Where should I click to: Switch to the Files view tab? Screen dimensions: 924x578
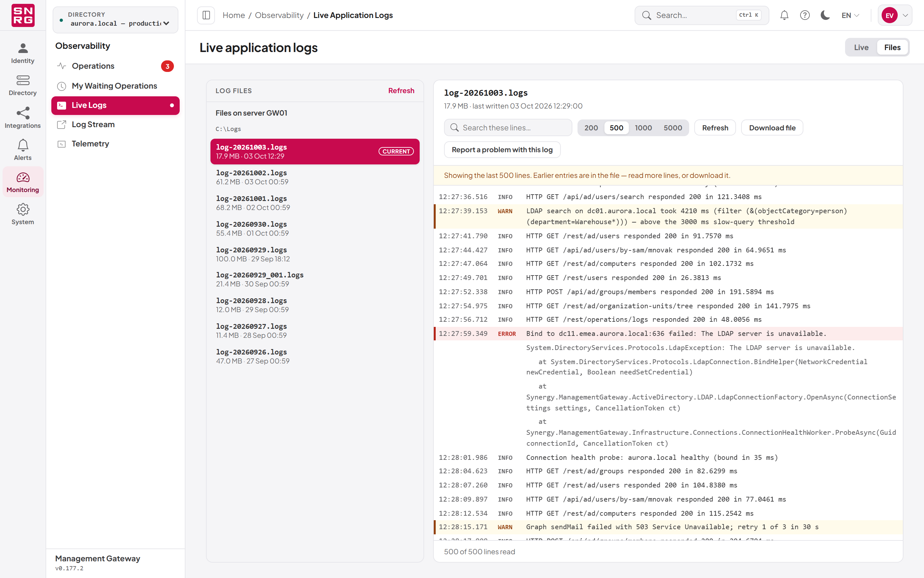[x=892, y=48]
